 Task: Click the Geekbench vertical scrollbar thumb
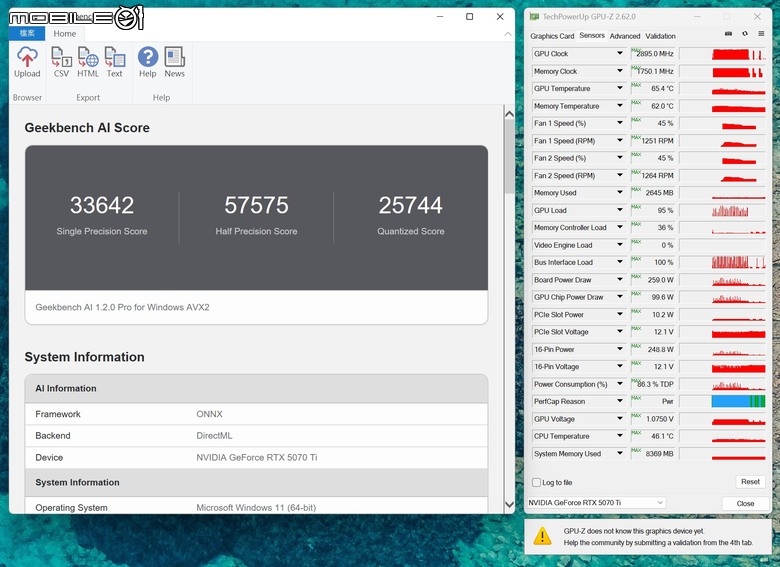(509, 157)
